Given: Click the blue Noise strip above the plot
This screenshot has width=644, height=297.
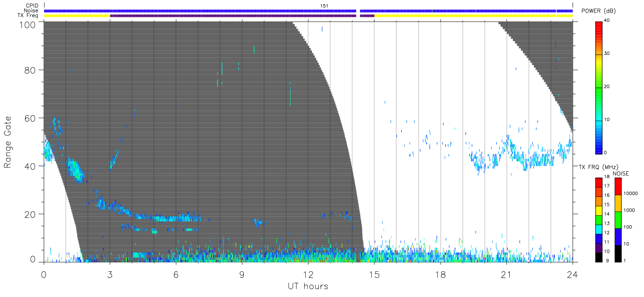Looking at the screenshot, I should click(308, 10).
